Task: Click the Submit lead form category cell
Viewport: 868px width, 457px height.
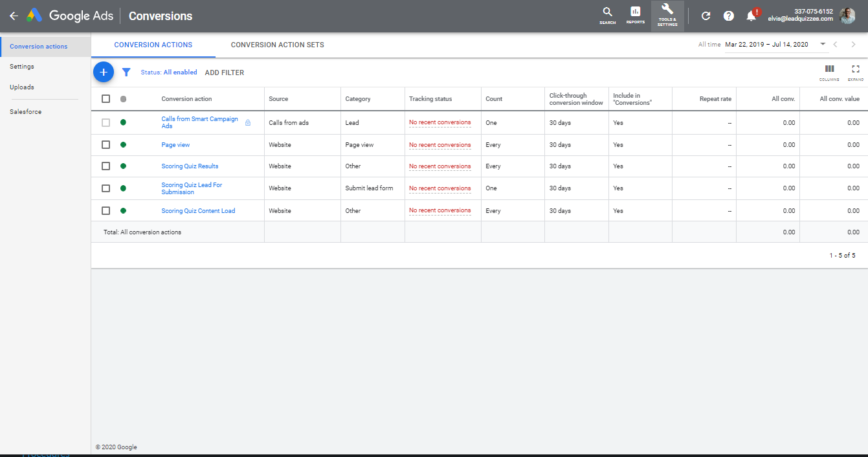Action: tap(369, 188)
